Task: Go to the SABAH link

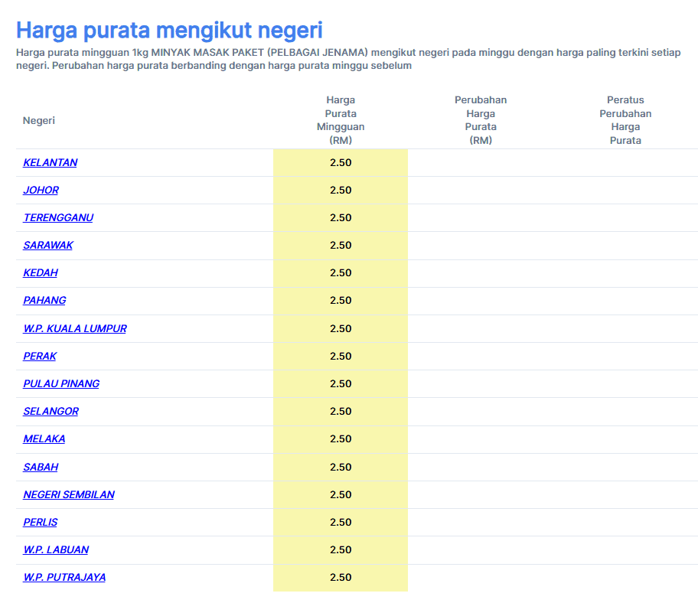Action: [x=41, y=467]
